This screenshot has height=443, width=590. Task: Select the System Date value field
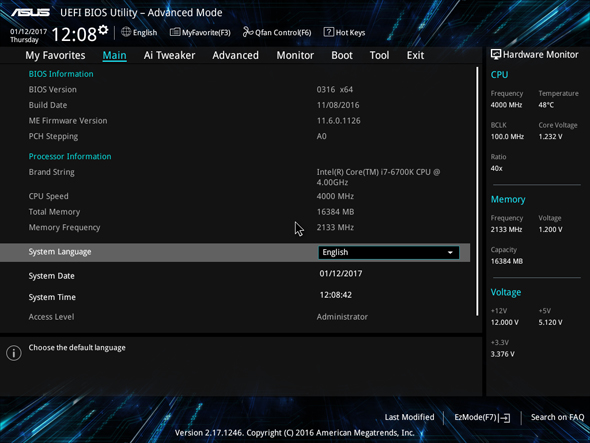tap(341, 274)
